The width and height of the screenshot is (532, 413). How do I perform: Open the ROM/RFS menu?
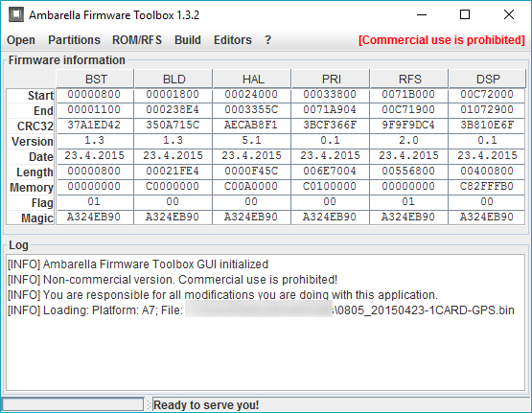coord(137,40)
